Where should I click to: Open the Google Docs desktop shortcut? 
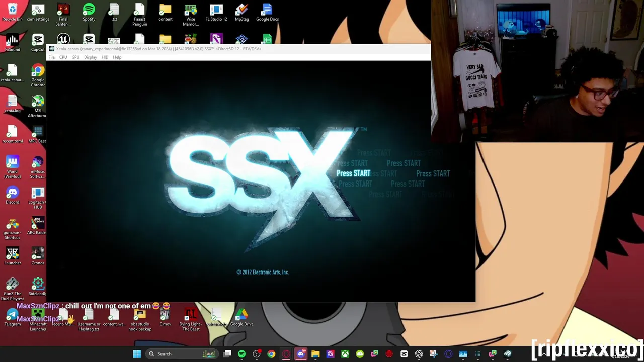click(267, 12)
